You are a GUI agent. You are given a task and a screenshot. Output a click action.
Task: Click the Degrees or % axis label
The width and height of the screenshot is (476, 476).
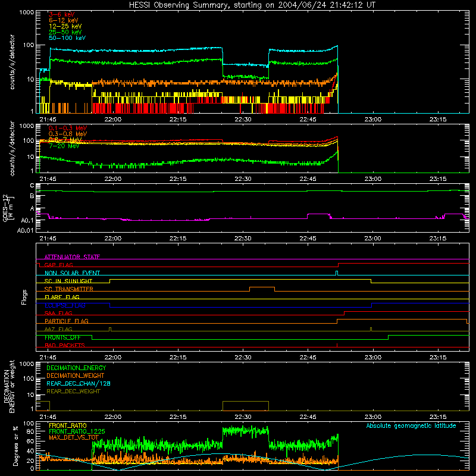(15, 446)
